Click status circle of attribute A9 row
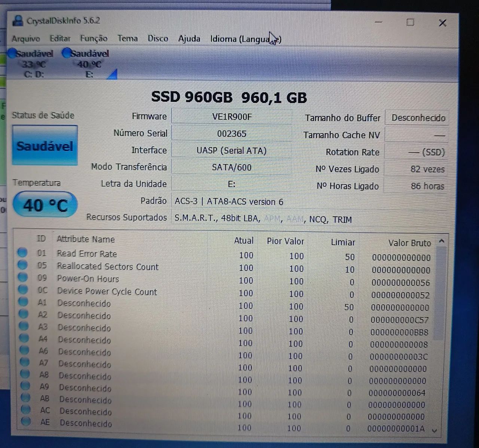This screenshot has height=448, width=479. 25,385
